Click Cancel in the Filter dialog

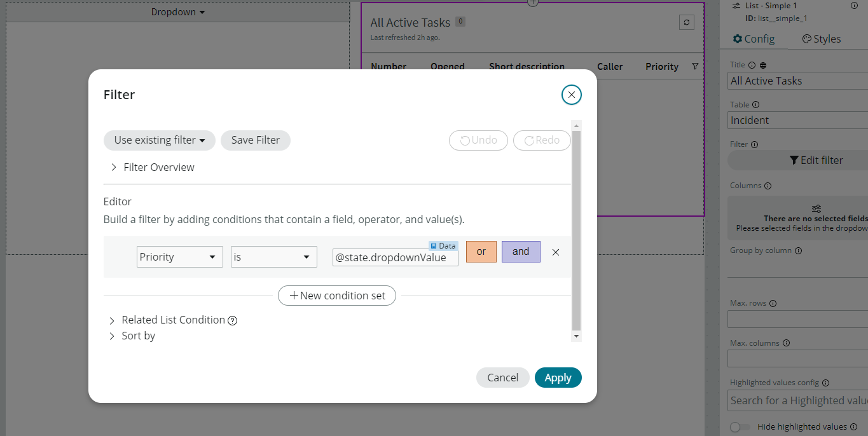click(x=502, y=378)
